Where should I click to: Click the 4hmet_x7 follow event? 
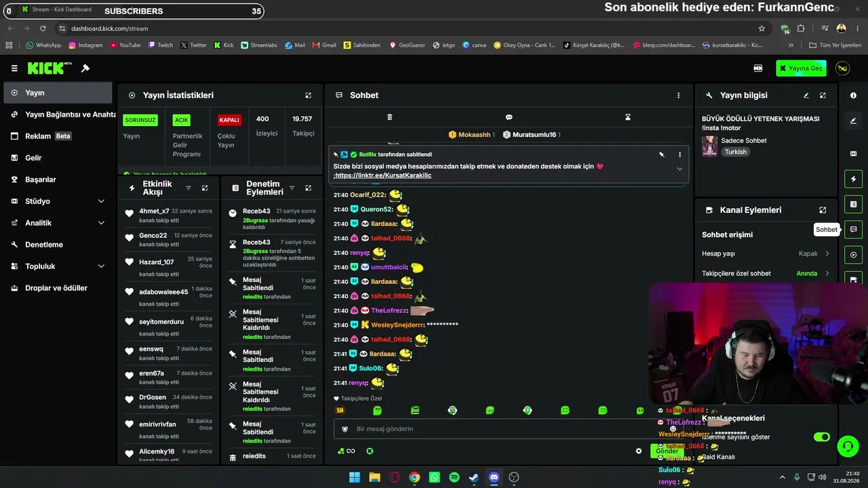[x=170, y=215]
